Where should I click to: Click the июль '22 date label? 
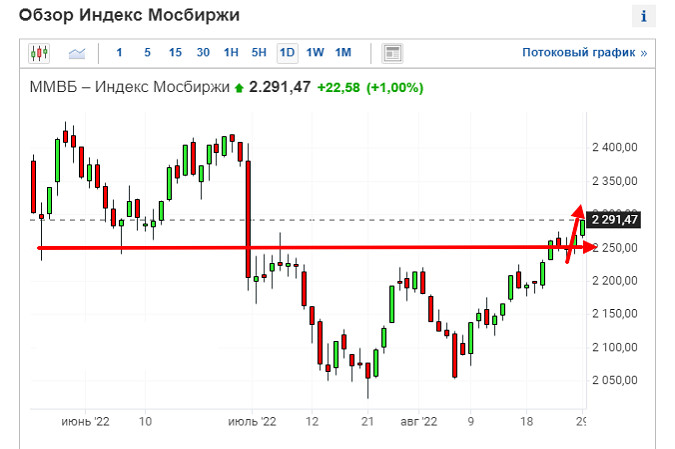click(252, 421)
